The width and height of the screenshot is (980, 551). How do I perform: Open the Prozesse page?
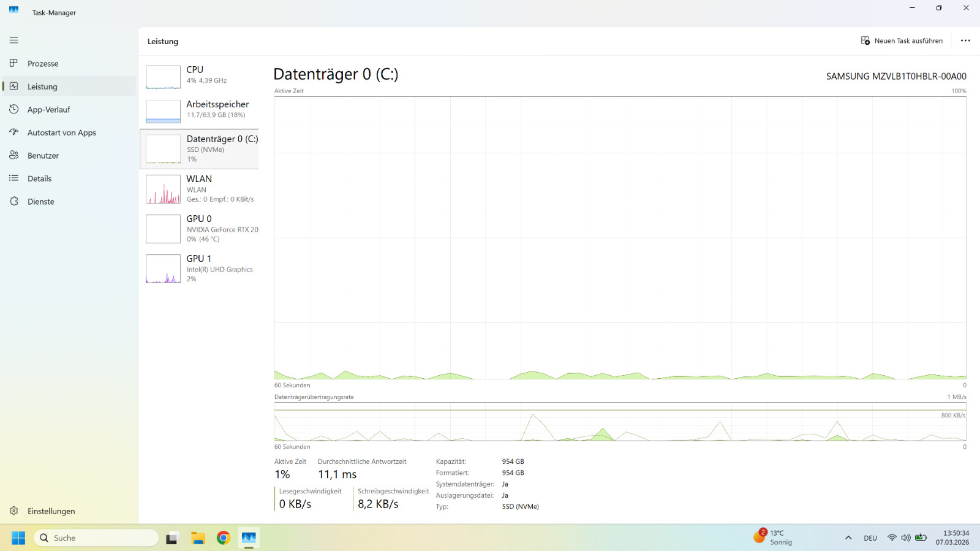tap(69, 63)
